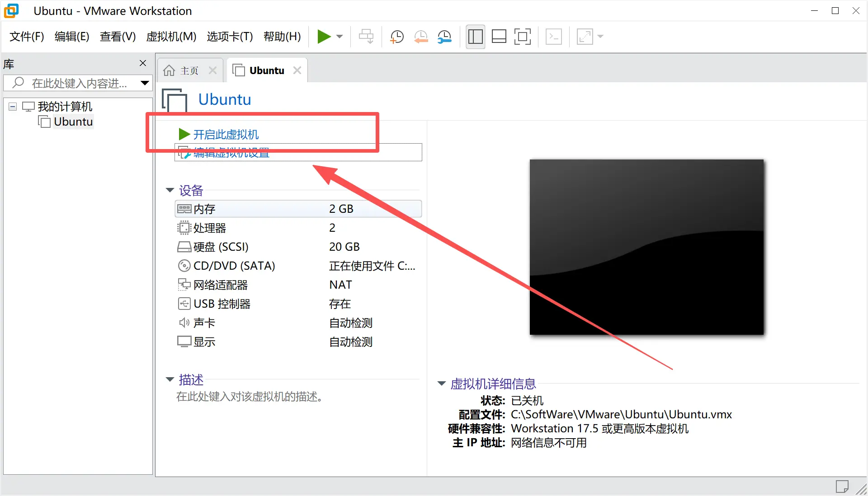Switch to the 主页 home tab
This screenshot has height=496, width=868.
[189, 70]
